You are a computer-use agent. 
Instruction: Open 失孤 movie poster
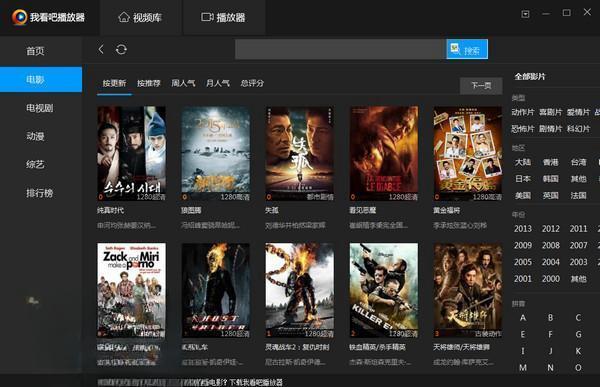(300, 153)
